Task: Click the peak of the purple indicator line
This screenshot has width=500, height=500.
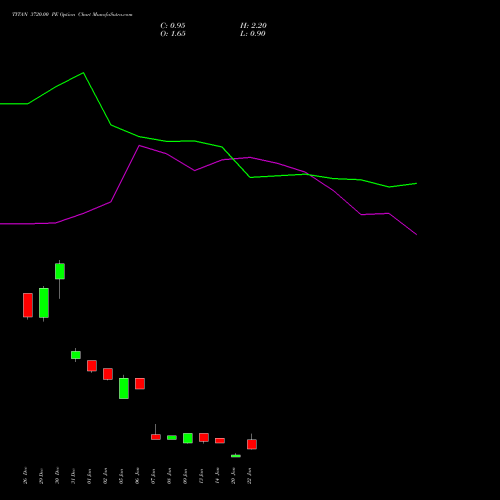Action: pyautogui.click(x=139, y=146)
